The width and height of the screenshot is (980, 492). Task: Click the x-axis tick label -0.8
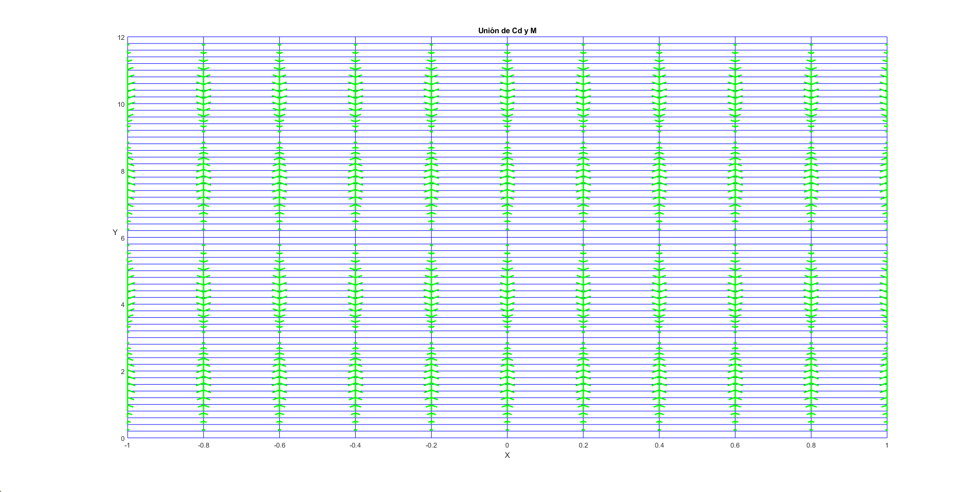(x=203, y=446)
